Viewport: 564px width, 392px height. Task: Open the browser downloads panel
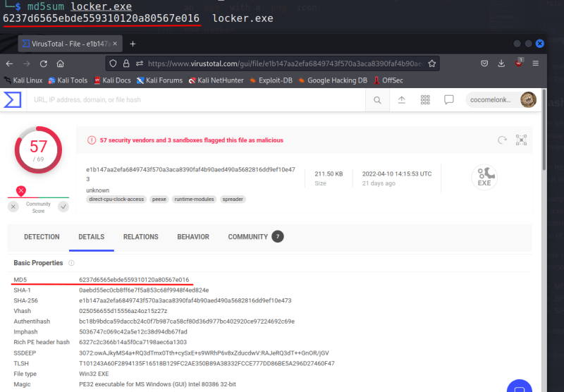tap(501, 63)
